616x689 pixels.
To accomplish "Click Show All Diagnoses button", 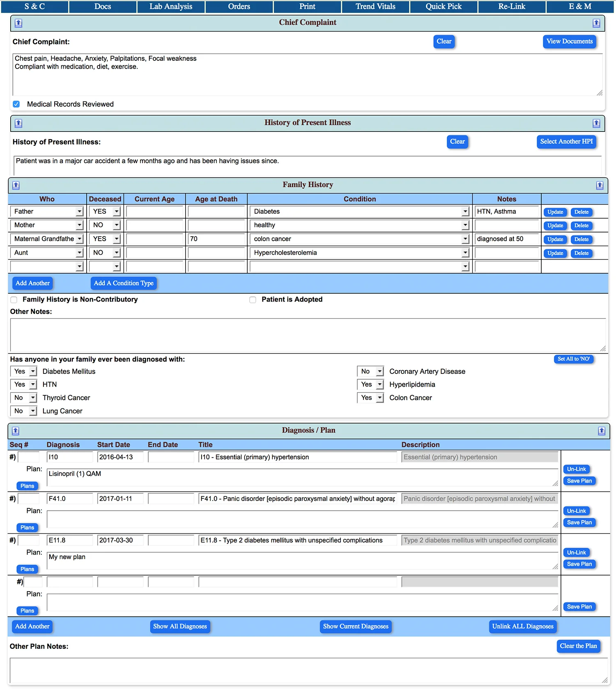I will coord(180,627).
